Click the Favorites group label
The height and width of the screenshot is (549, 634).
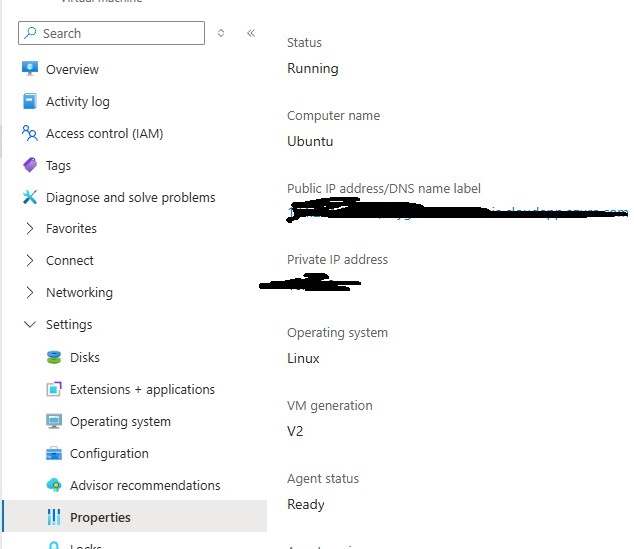pos(71,228)
